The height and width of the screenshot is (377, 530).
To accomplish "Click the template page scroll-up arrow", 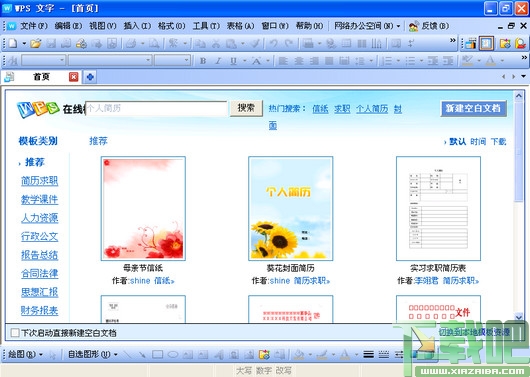I will [x=519, y=96].
